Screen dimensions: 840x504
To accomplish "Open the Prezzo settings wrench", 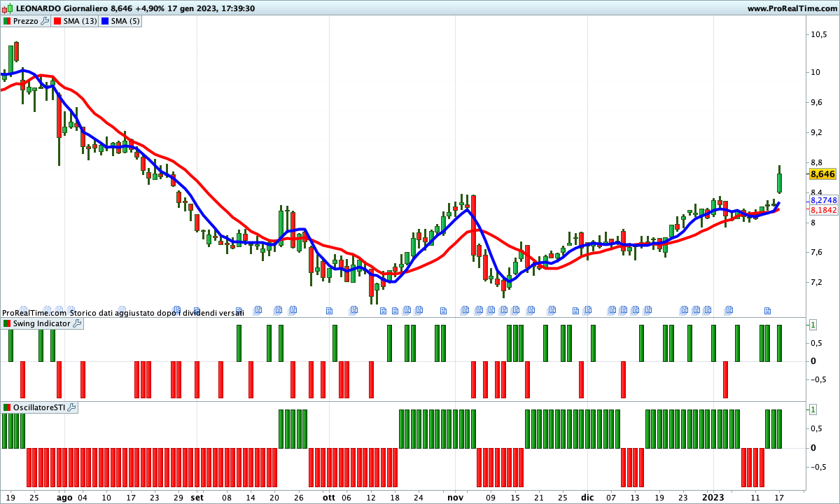I will point(45,21).
